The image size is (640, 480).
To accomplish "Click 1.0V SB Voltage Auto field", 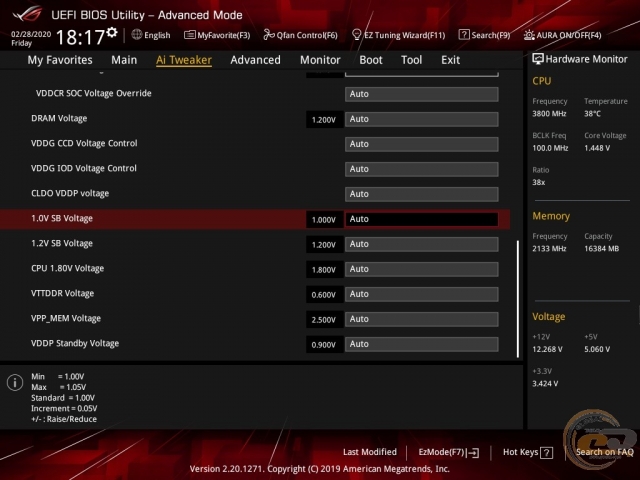I will 422,219.
